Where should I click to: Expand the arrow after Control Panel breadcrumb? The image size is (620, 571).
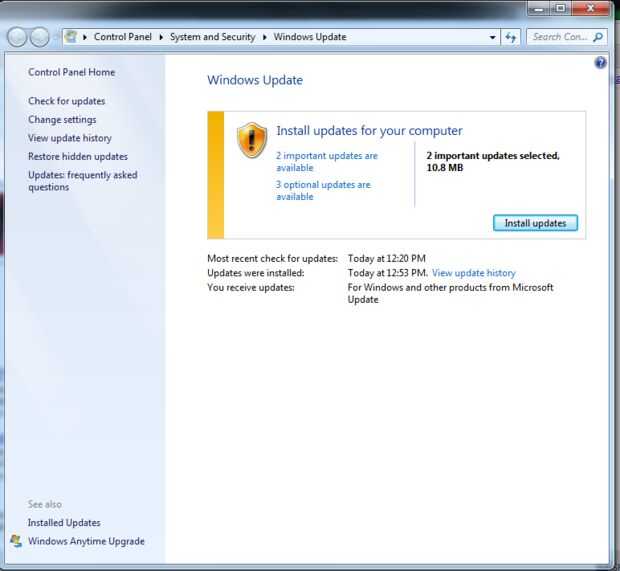click(x=161, y=37)
